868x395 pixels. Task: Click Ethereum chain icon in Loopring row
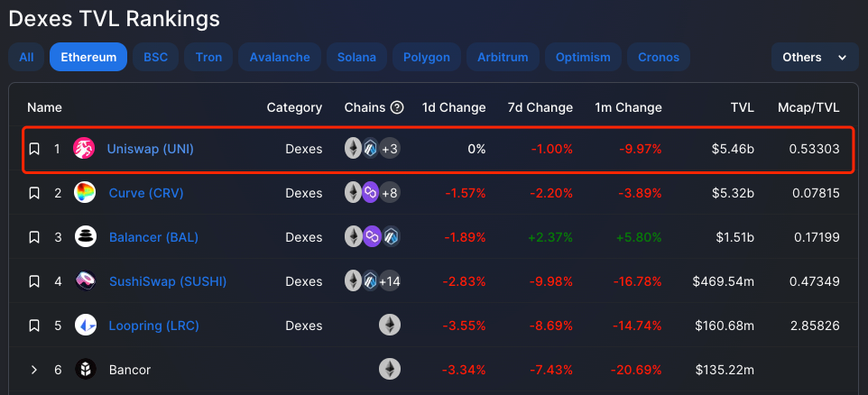coord(390,326)
